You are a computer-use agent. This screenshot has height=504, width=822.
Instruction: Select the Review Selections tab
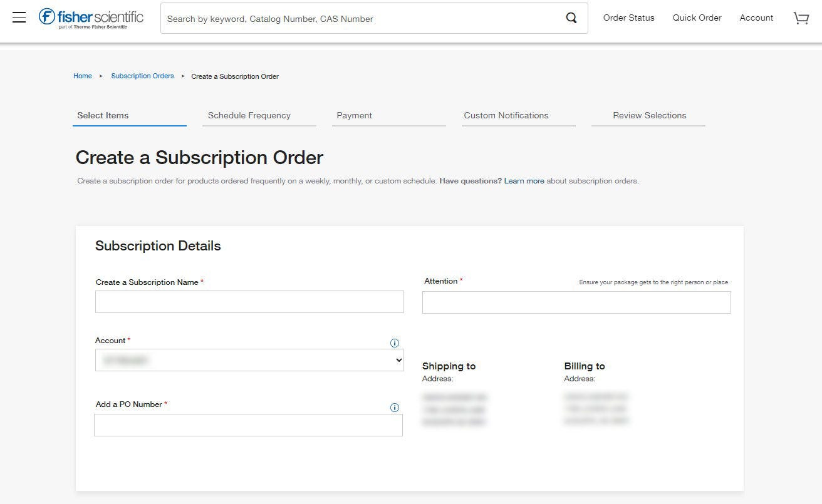coord(649,115)
